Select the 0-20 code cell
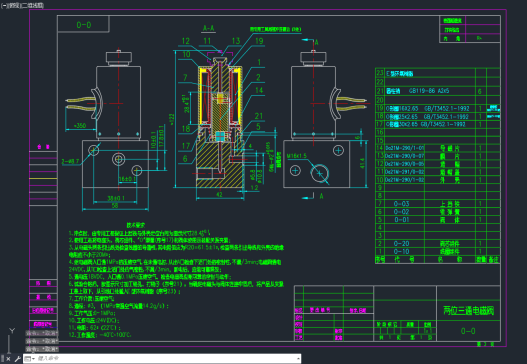Viewport: 527px width, 364px height. pyautogui.click(x=401, y=243)
